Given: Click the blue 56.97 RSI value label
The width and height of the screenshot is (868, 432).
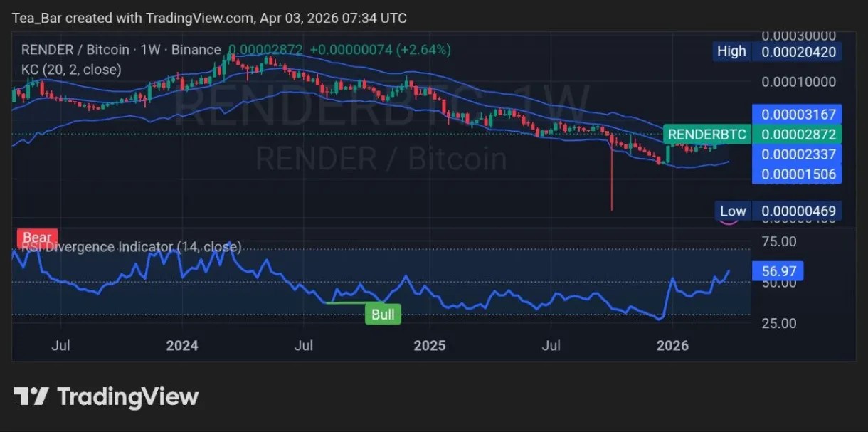Looking at the screenshot, I should pyautogui.click(x=778, y=270).
